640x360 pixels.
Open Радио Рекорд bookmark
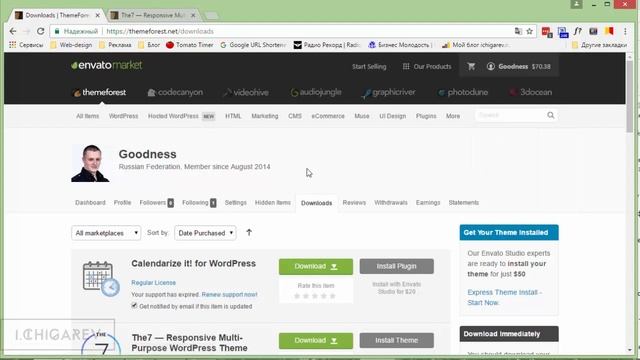pos(327,45)
